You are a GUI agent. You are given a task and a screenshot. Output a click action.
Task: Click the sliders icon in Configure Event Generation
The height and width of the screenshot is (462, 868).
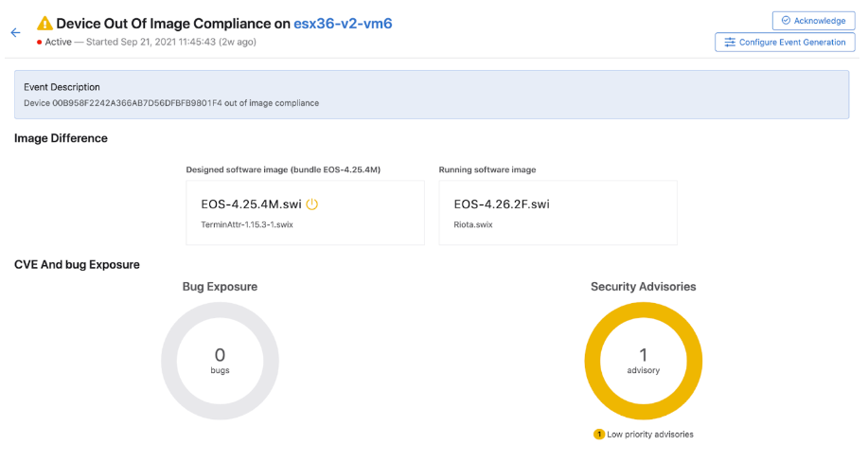click(x=730, y=42)
